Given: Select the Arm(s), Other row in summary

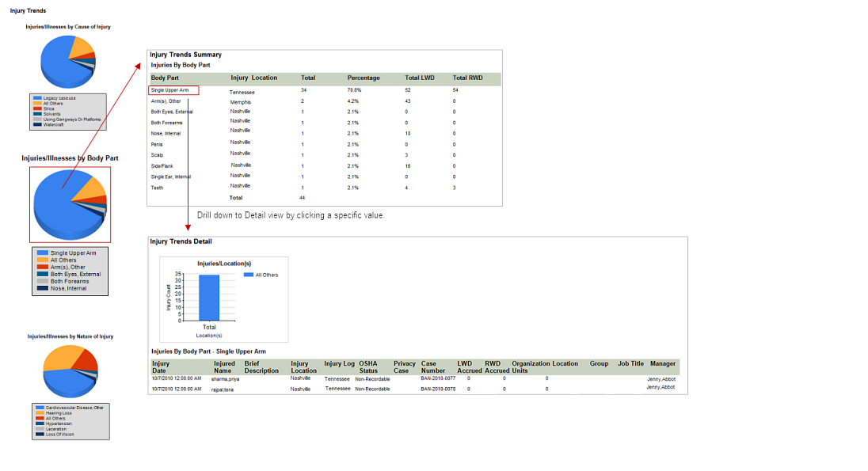Looking at the screenshot, I should click(x=166, y=101).
